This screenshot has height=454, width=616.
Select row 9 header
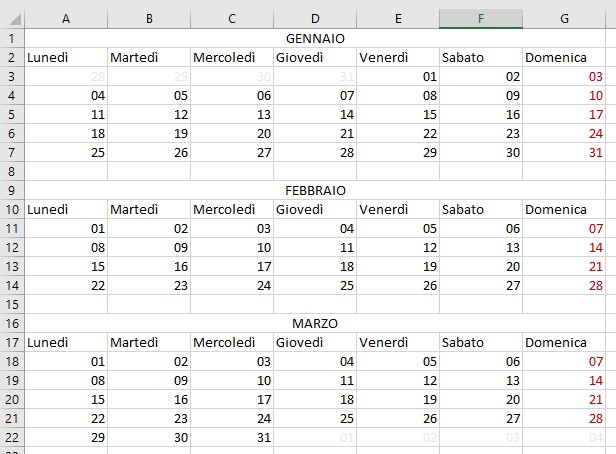click(x=12, y=190)
